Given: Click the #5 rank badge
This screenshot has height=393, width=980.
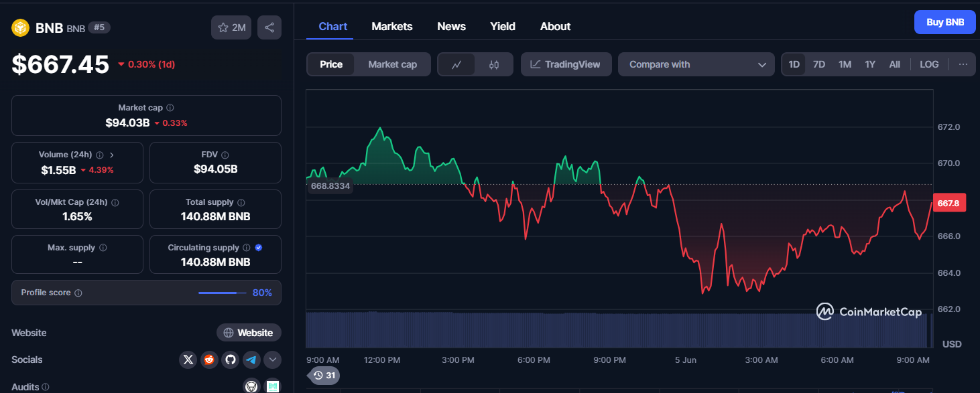Looking at the screenshot, I should [x=99, y=27].
